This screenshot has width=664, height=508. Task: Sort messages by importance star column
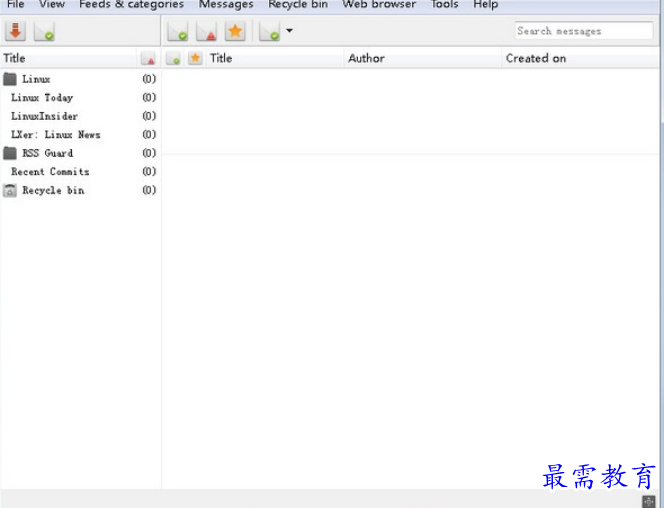(x=195, y=58)
